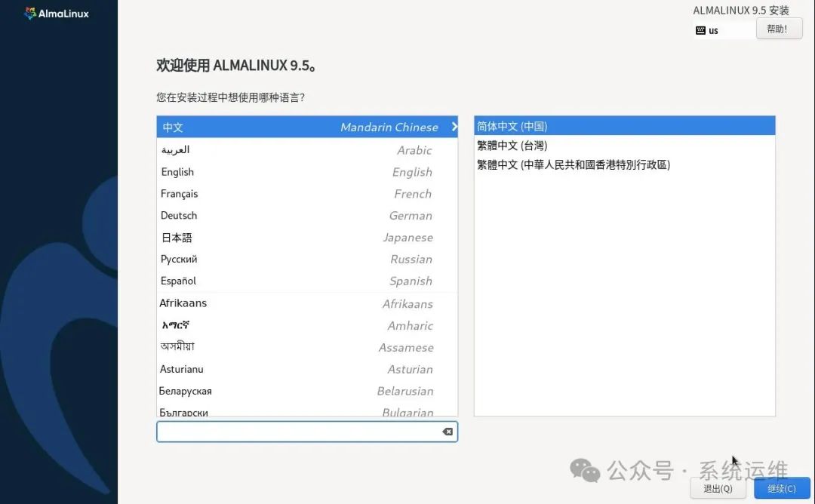Image resolution: width=815 pixels, height=504 pixels.
Task: Click the AlmaLinux logo in the sidebar
Action: [x=57, y=14]
